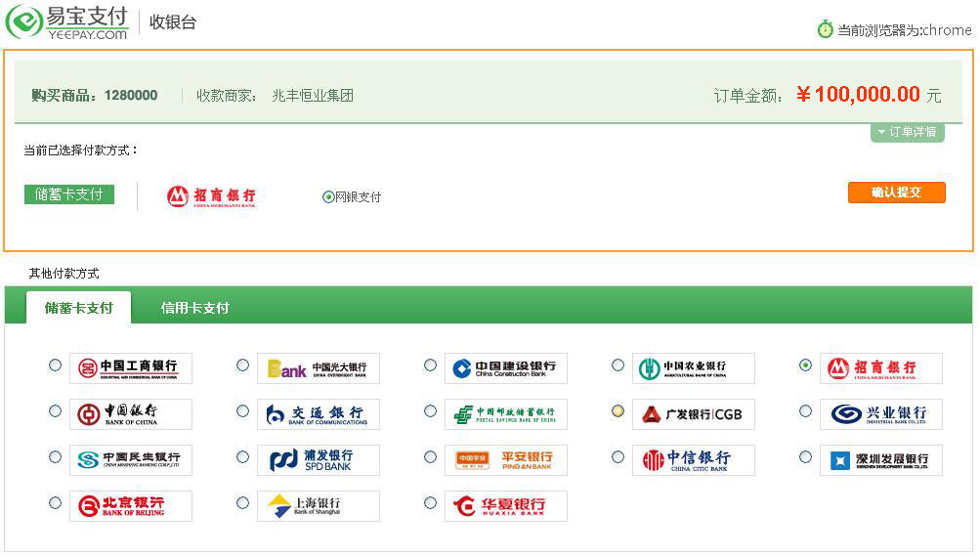This screenshot has height=558, width=980.
Task: Select the China Merchants Bank radio button
Action: pyautogui.click(x=805, y=365)
